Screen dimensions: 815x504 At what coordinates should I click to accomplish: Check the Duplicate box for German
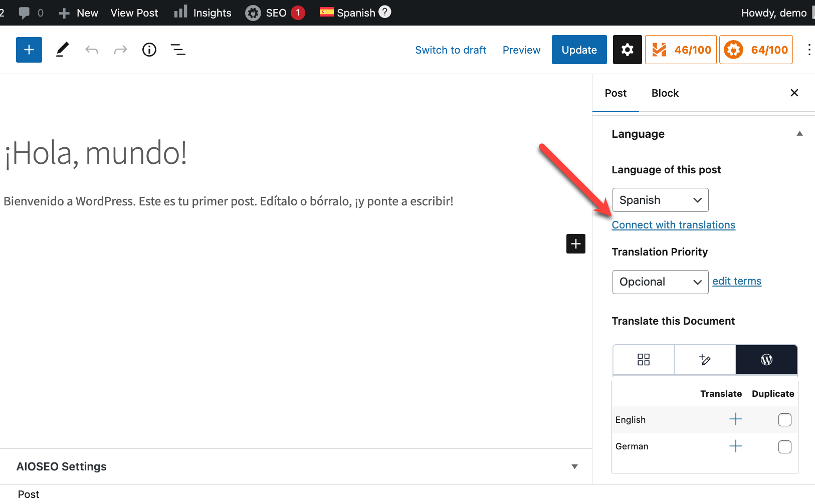point(784,446)
